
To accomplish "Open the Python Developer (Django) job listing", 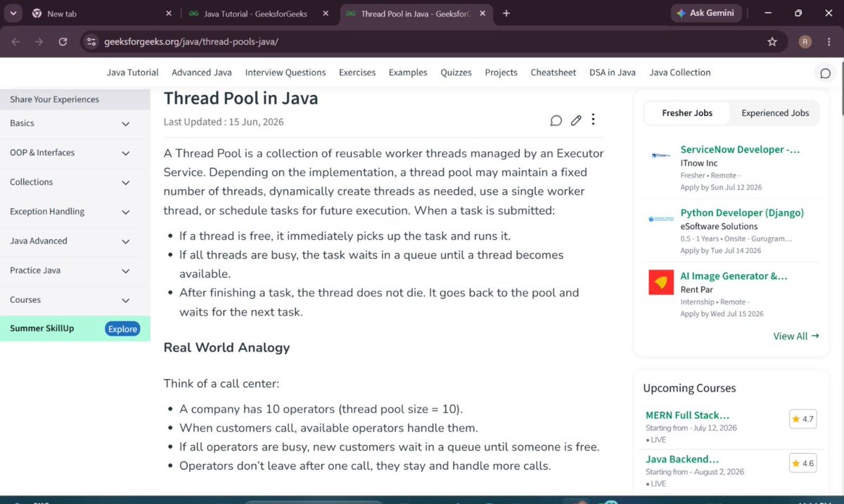I will [x=742, y=213].
